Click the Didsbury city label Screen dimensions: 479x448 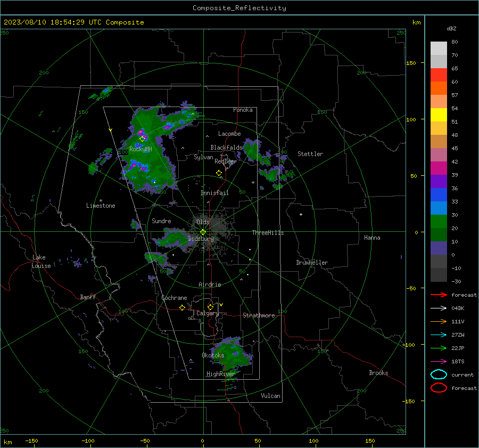pos(201,239)
